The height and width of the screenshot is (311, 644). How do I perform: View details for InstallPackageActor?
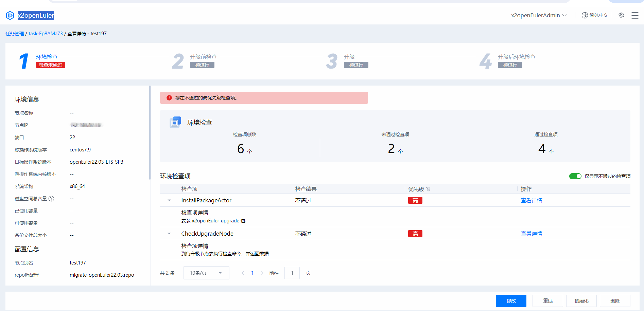pos(531,201)
